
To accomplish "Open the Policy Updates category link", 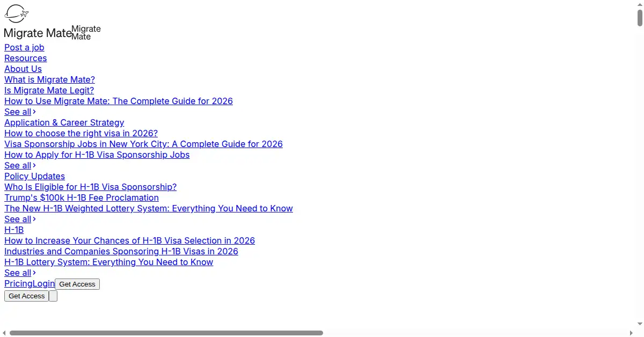I will coord(34,176).
